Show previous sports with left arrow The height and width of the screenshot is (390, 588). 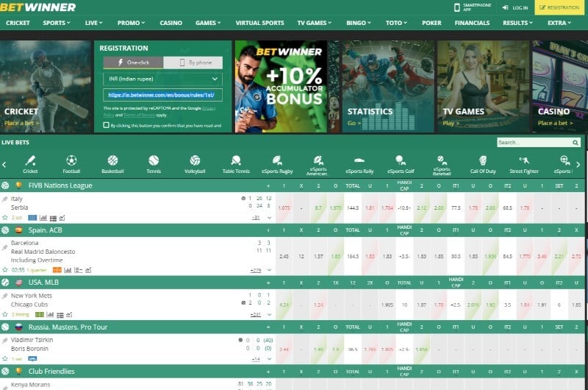(x=4, y=164)
